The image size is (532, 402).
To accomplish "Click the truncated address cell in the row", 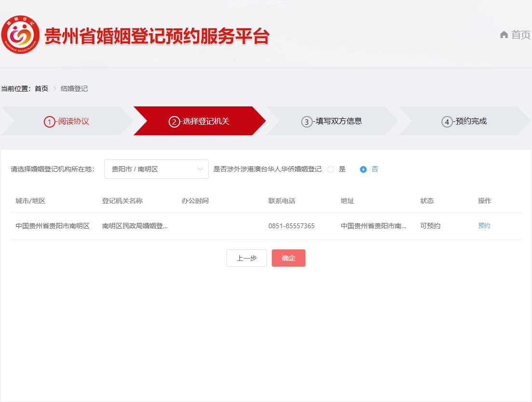I will click(x=373, y=226).
